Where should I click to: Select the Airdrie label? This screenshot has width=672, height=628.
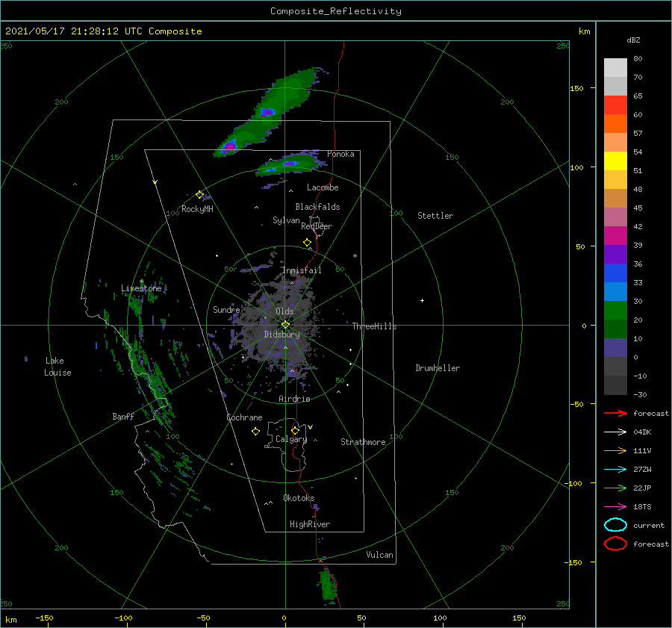[x=294, y=399]
